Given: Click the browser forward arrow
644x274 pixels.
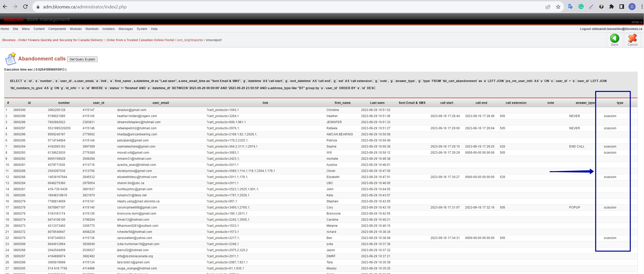Looking at the screenshot, I should (x=15, y=7).
